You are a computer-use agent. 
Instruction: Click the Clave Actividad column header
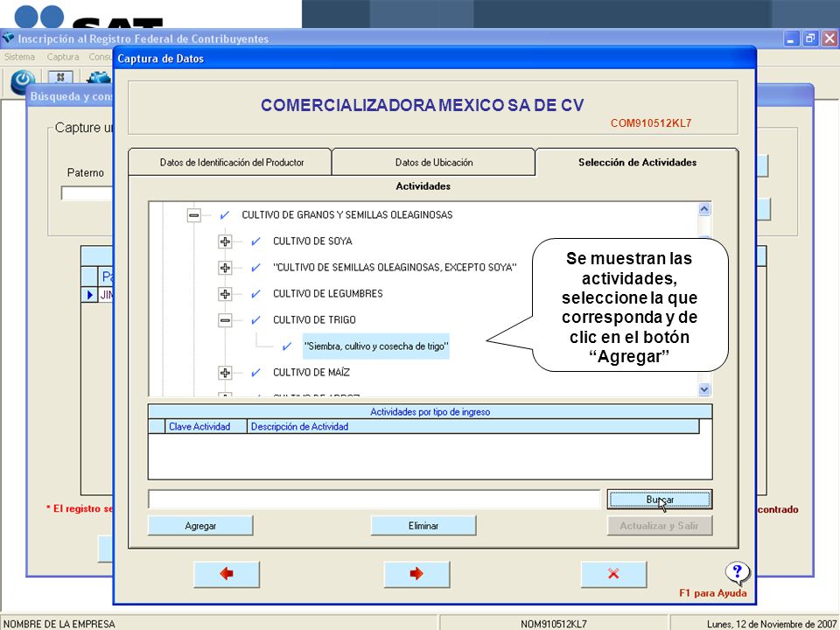206,426
